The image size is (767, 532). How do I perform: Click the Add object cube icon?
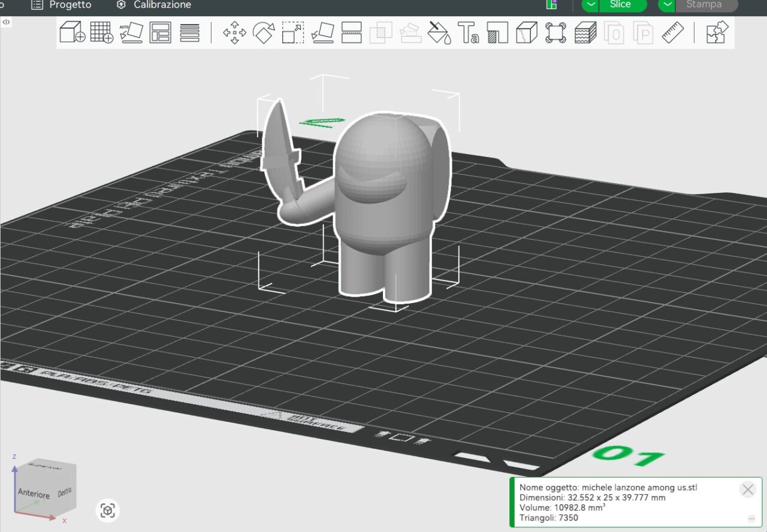click(x=72, y=32)
